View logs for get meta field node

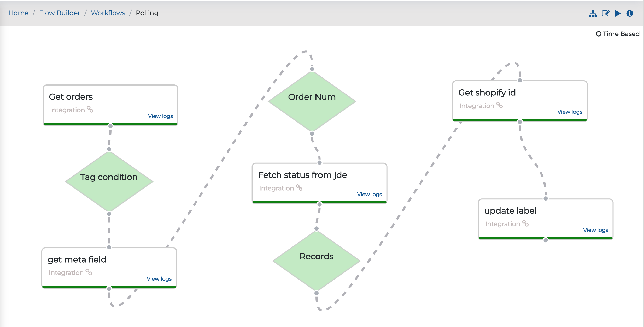tap(159, 279)
